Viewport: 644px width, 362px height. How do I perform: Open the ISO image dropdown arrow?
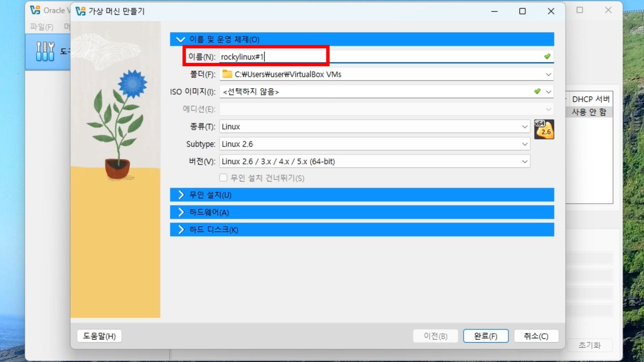(548, 92)
